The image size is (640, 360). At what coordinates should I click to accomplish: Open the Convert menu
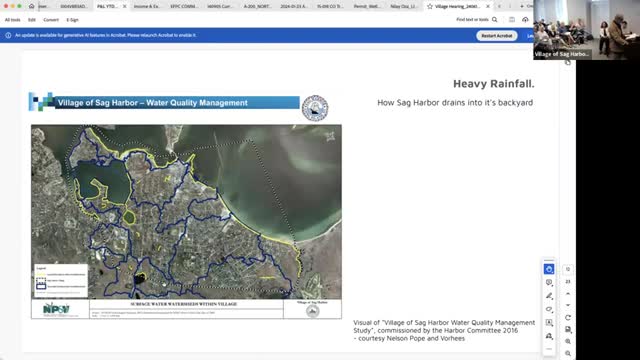click(x=51, y=20)
